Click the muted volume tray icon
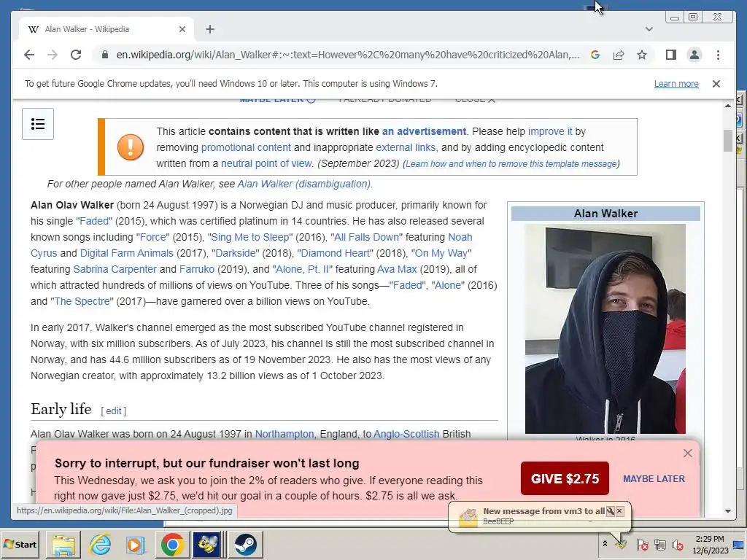 pyautogui.click(x=677, y=544)
